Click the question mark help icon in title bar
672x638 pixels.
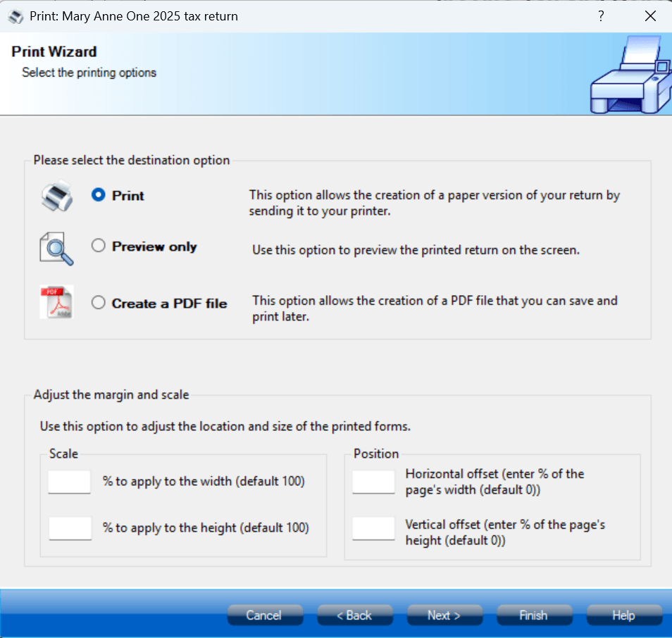click(x=601, y=16)
